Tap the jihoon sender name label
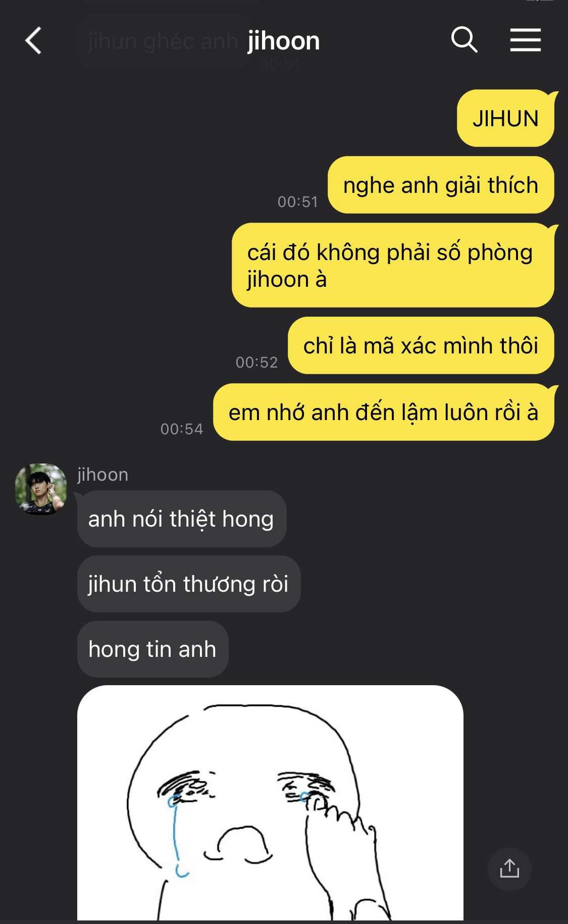 pyautogui.click(x=103, y=475)
